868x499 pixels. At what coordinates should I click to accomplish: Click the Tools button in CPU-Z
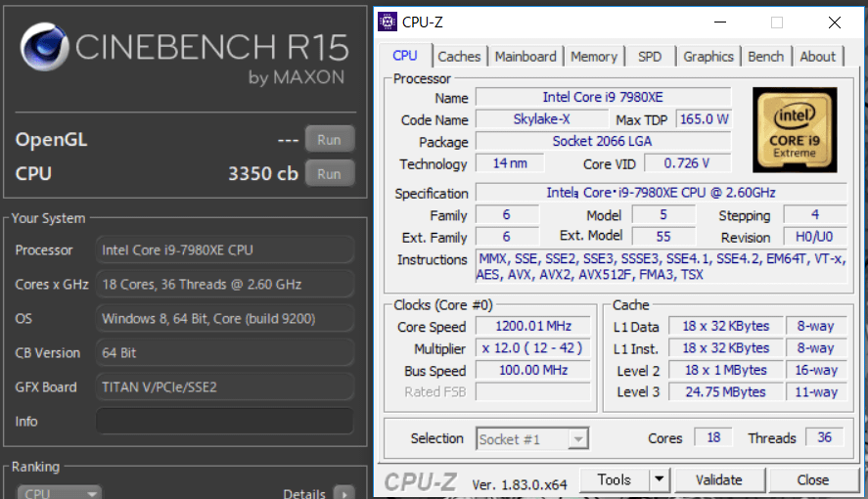(614, 479)
